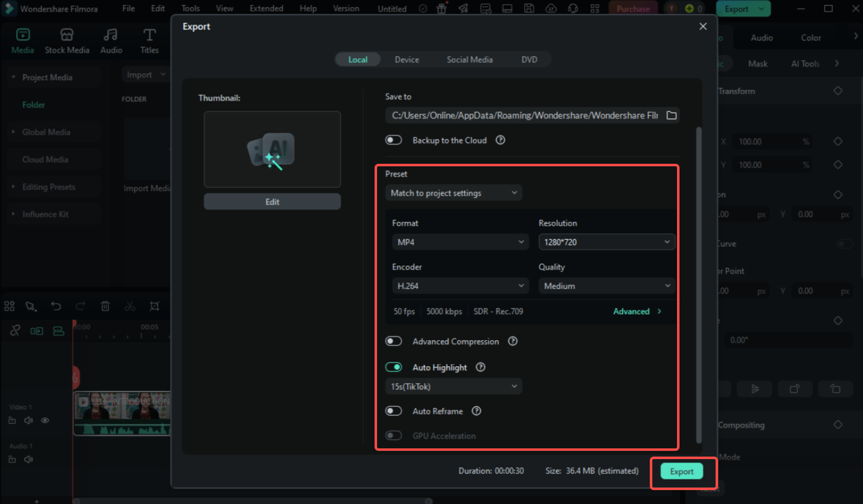The image size is (863, 504).
Task: Switch to the Social Media export tab
Action: pyautogui.click(x=469, y=59)
